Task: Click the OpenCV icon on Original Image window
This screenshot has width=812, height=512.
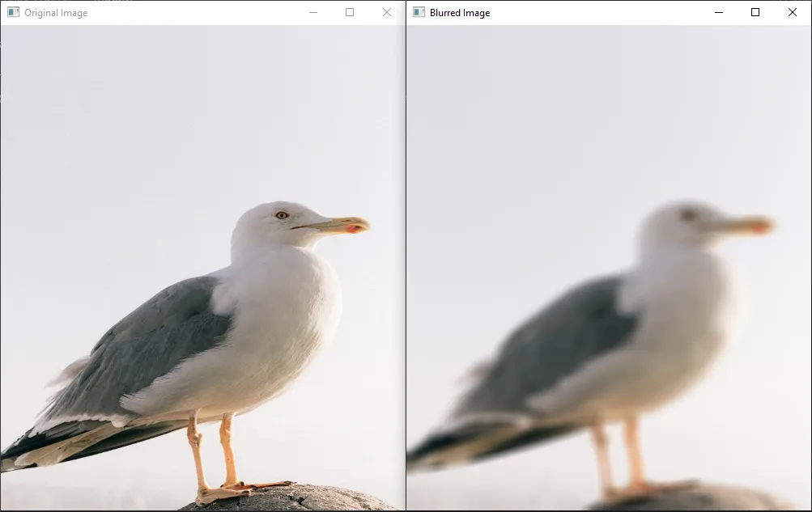Action: [x=12, y=12]
